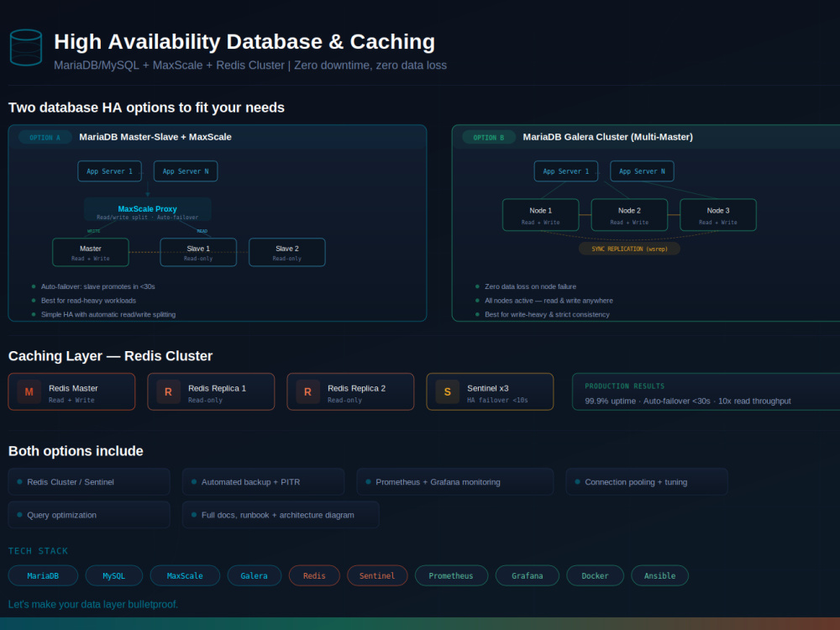Click the Query optimization chip
The width and height of the screenshot is (840, 630).
tap(89, 515)
